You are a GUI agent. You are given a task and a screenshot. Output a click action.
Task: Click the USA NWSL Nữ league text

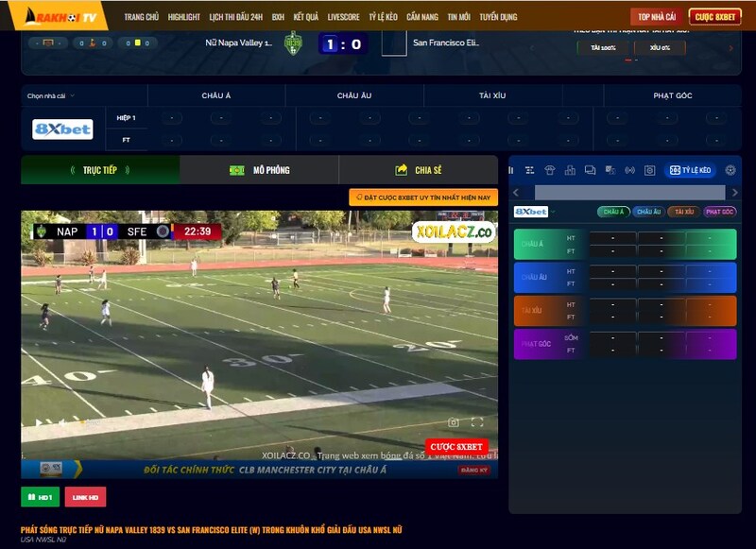click(43, 540)
